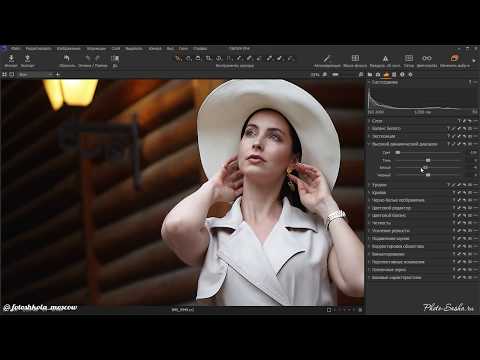The width and height of the screenshot is (480, 360).
Task: Toggle the focus mask overlay
Action: pos(355,59)
